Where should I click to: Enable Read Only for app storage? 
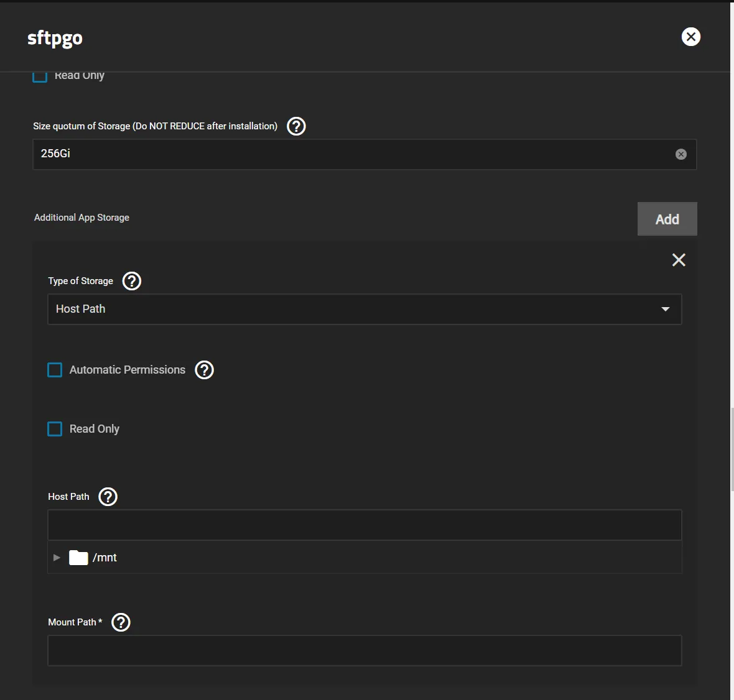39,76
